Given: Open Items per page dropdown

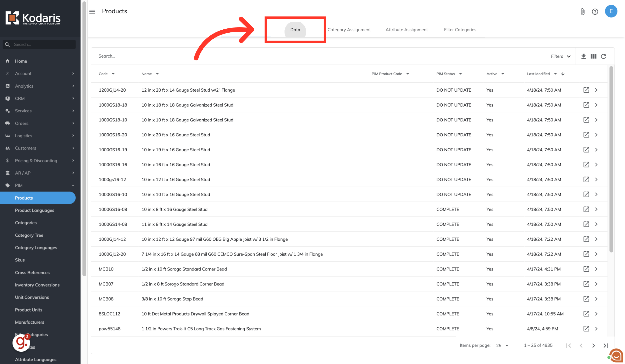Looking at the screenshot, I should [502, 345].
